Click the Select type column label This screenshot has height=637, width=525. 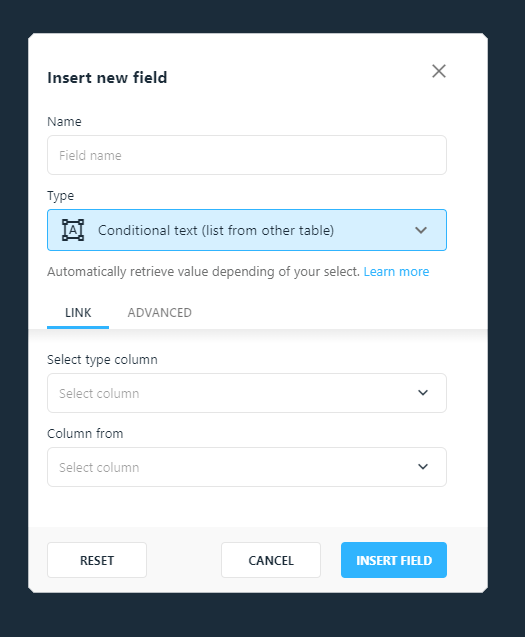point(102,360)
